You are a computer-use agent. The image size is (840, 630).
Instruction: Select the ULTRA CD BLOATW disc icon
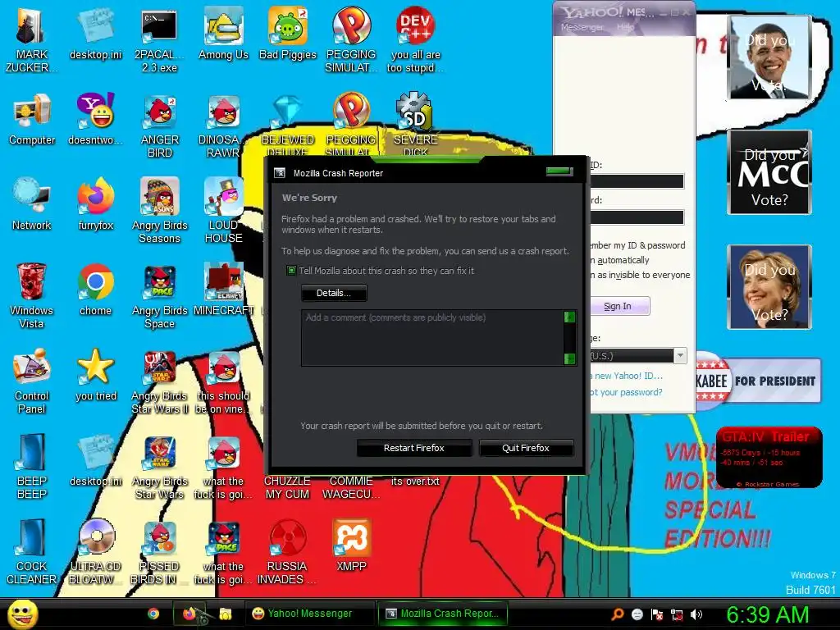click(x=95, y=552)
